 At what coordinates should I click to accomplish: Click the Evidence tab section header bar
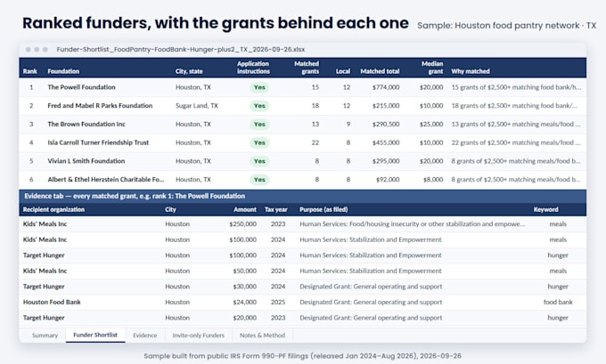[303, 196]
